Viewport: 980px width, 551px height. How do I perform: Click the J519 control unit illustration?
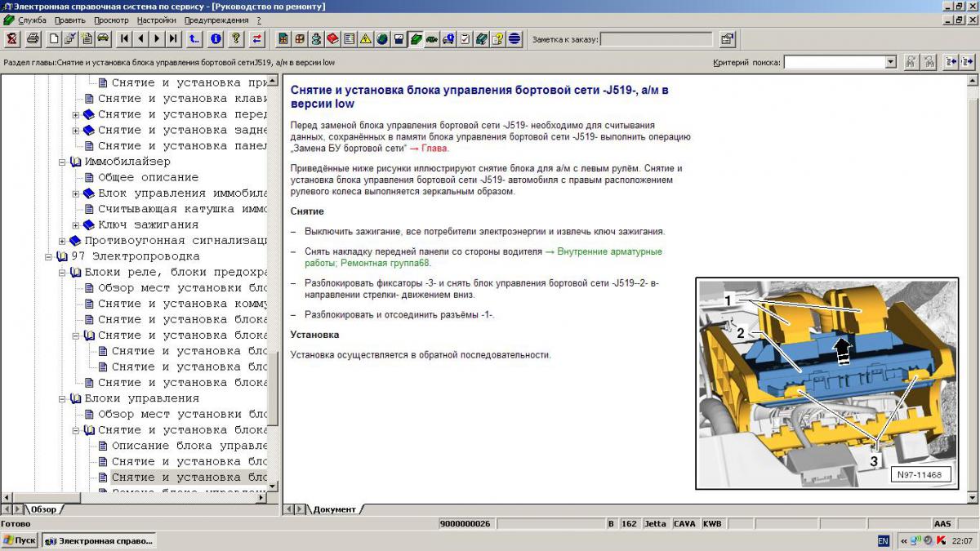click(x=827, y=384)
